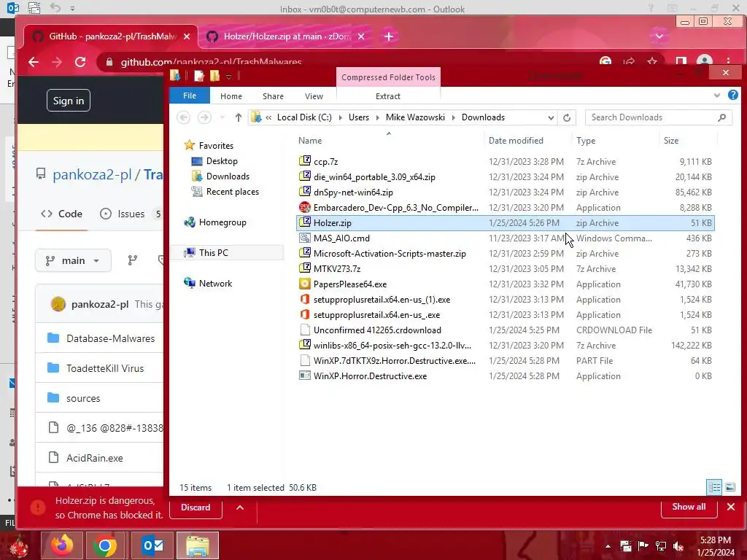Open Chrome tab search chevron

[659, 36]
